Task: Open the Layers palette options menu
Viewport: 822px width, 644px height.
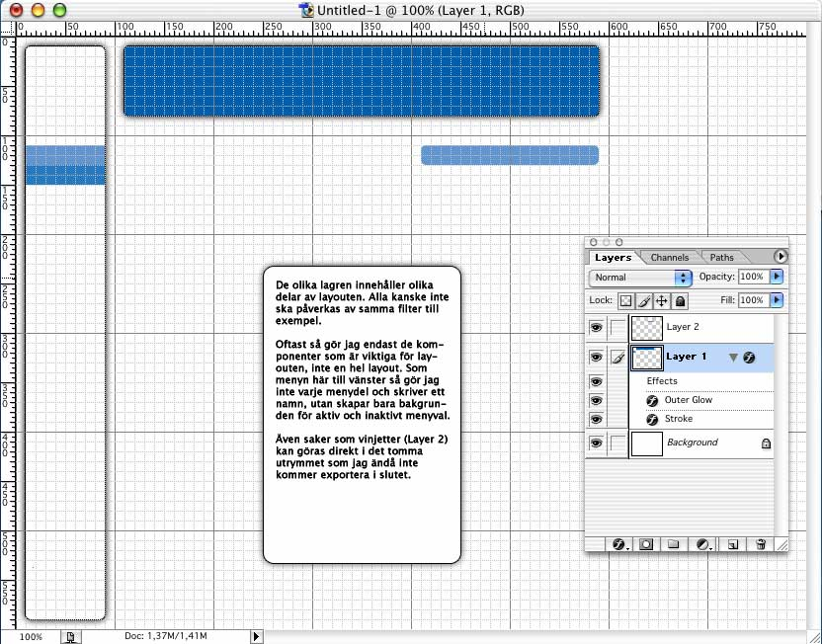Action: (x=781, y=257)
